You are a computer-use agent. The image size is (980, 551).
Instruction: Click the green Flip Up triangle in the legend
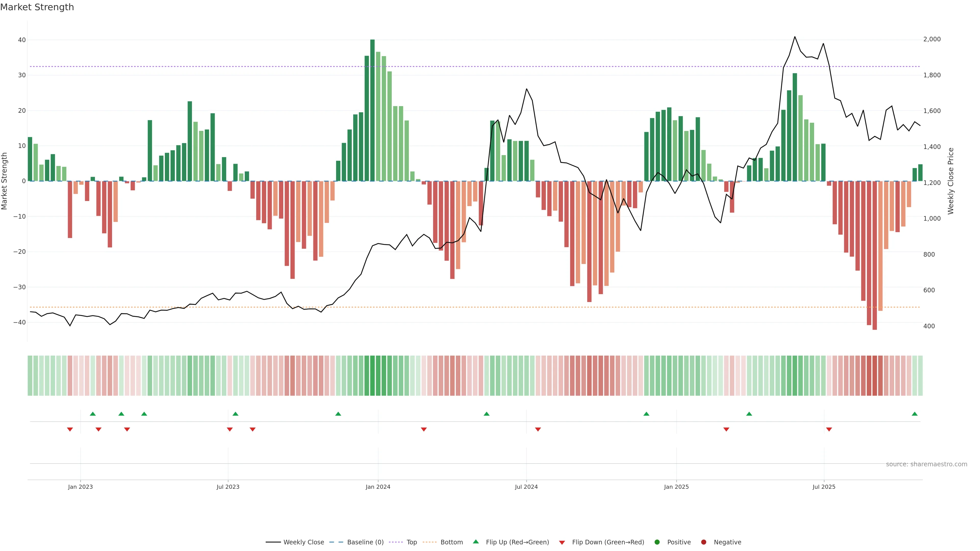475,542
